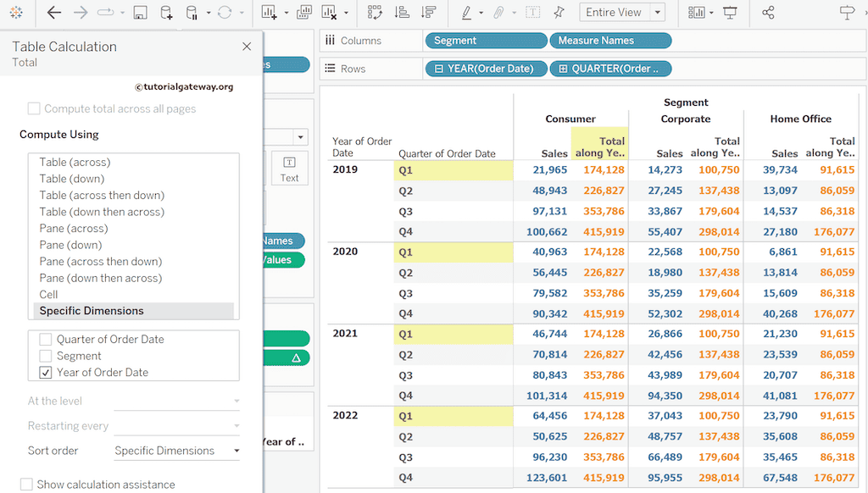The image size is (868, 493).
Task: Click the Share icon in the toolbar
Action: [x=768, y=13]
